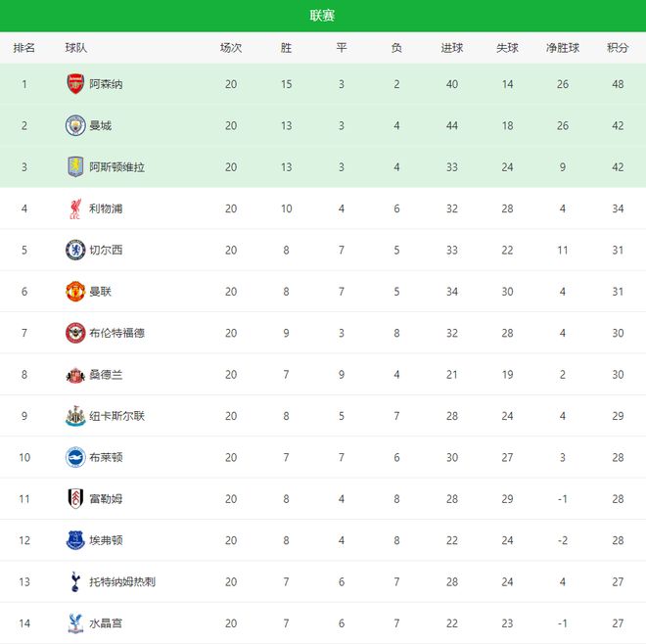Click the Liverpool club crest icon
This screenshot has height=644, width=646.
coord(75,208)
